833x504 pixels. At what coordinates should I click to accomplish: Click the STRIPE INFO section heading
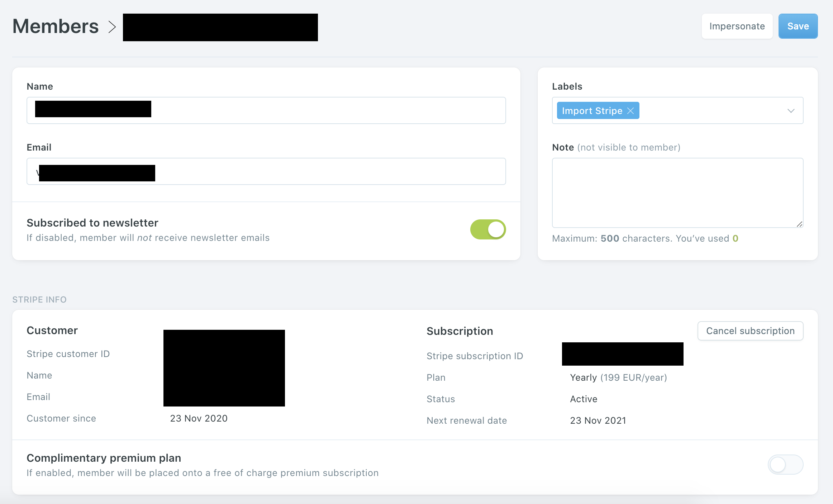pyautogui.click(x=39, y=300)
